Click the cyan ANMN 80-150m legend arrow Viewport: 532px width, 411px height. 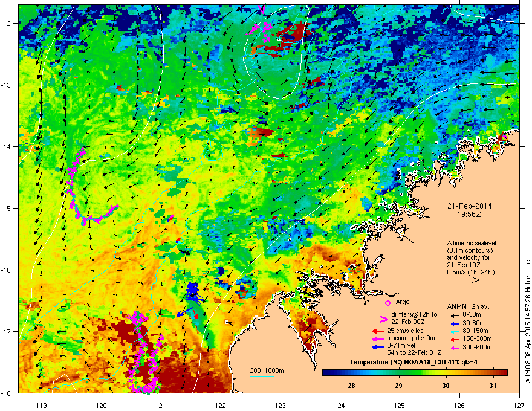[455, 331]
